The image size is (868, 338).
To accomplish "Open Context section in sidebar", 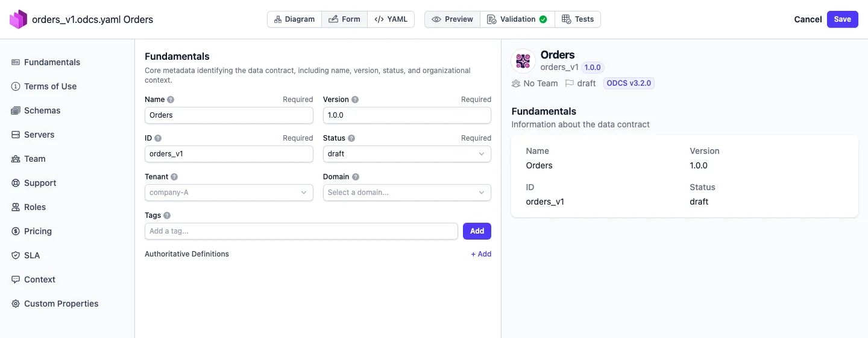I will coord(67,279).
